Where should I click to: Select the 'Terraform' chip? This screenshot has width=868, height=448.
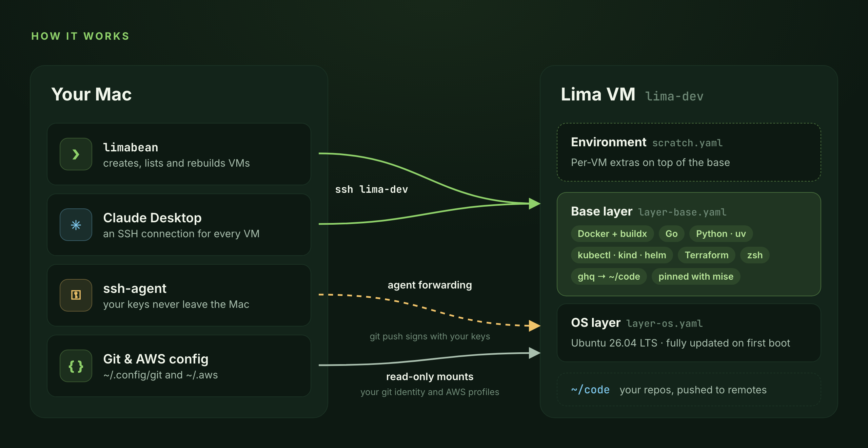pyautogui.click(x=707, y=255)
